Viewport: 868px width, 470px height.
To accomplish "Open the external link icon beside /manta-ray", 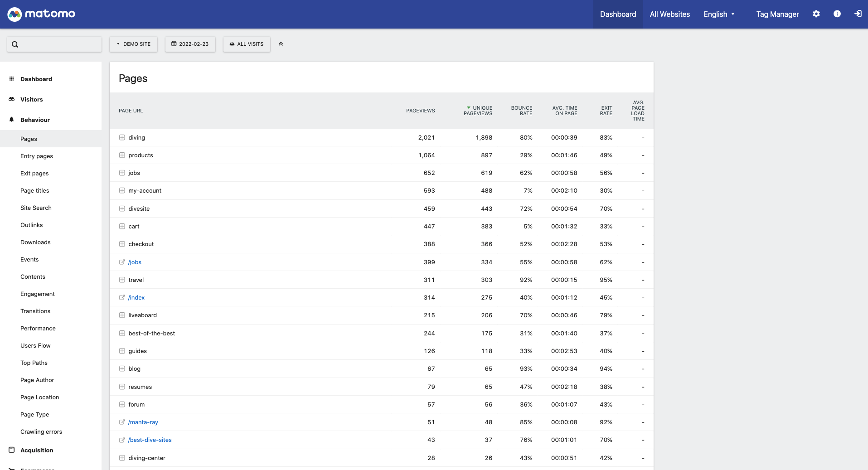I will [122, 422].
